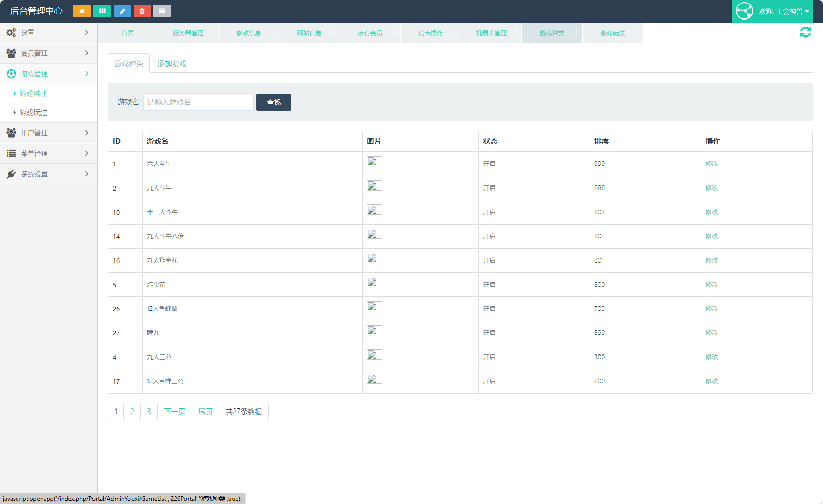
Task: Switch to the 房卡操作 tab
Action: pyautogui.click(x=431, y=33)
